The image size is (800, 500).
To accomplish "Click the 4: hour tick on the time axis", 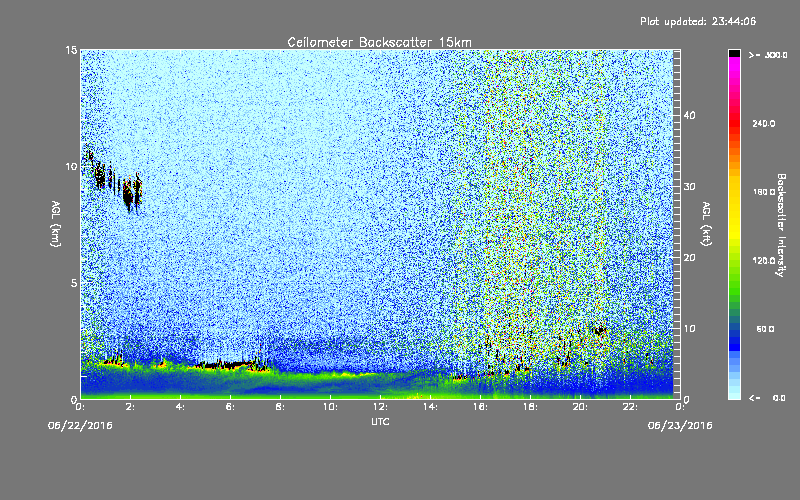I will click(x=181, y=407).
